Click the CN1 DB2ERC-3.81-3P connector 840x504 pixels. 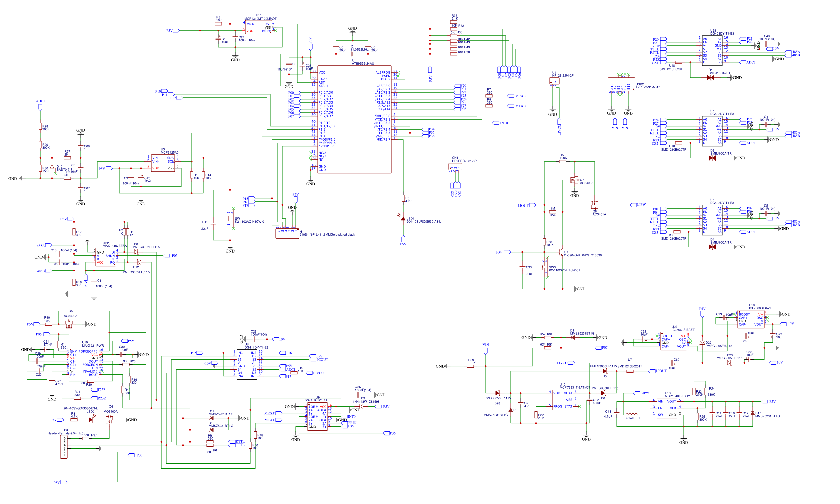455,167
